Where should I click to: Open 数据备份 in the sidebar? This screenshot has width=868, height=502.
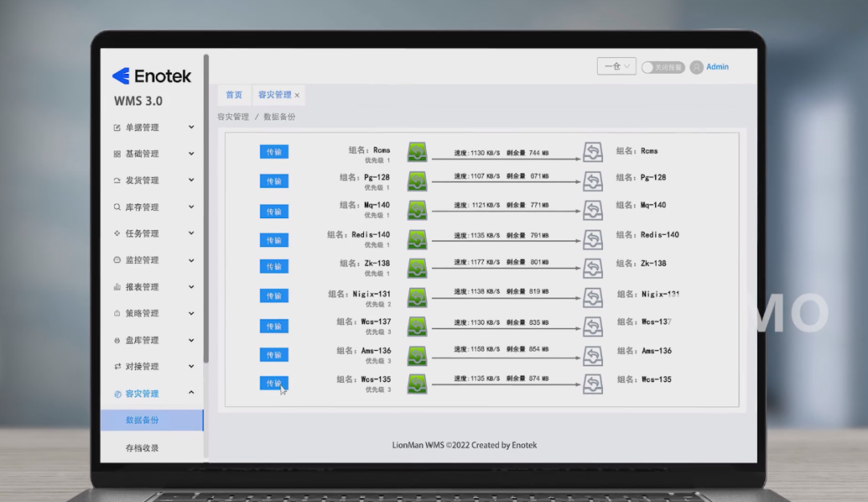pos(152,420)
